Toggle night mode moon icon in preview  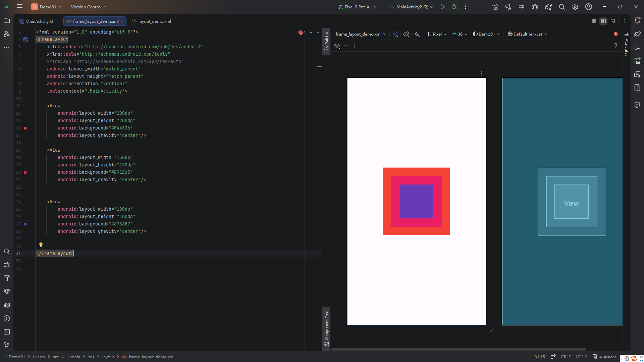[x=418, y=34]
